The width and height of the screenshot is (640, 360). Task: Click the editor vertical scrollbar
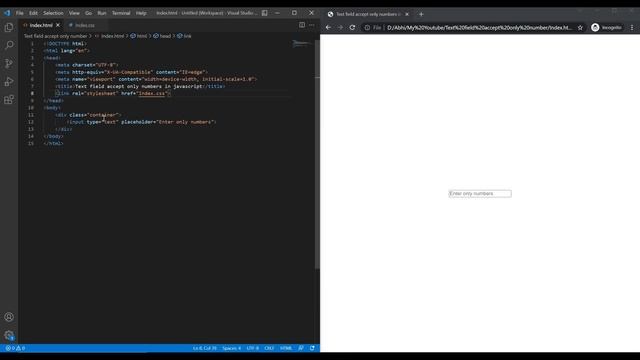(x=317, y=155)
